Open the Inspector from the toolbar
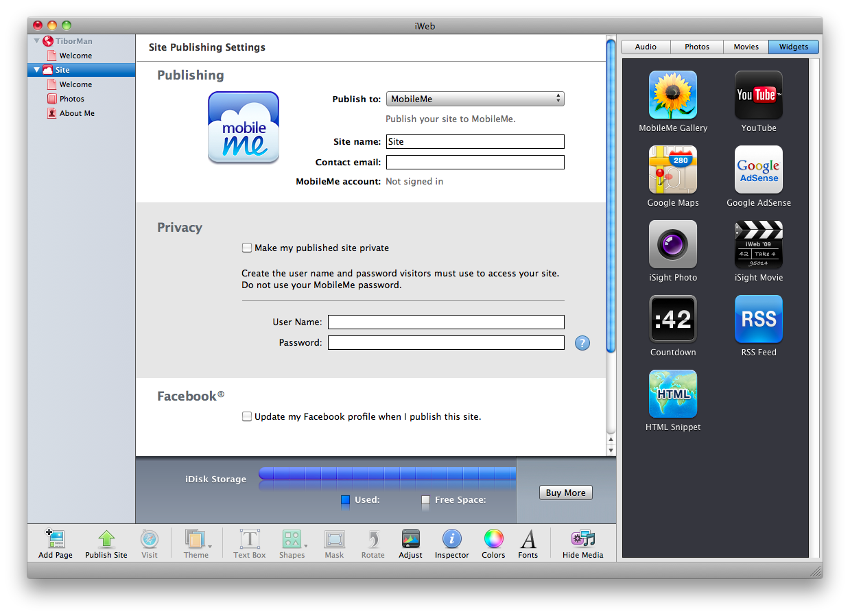Image resolution: width=850 pixels, height=616 pixels. [x=451, y=540]
